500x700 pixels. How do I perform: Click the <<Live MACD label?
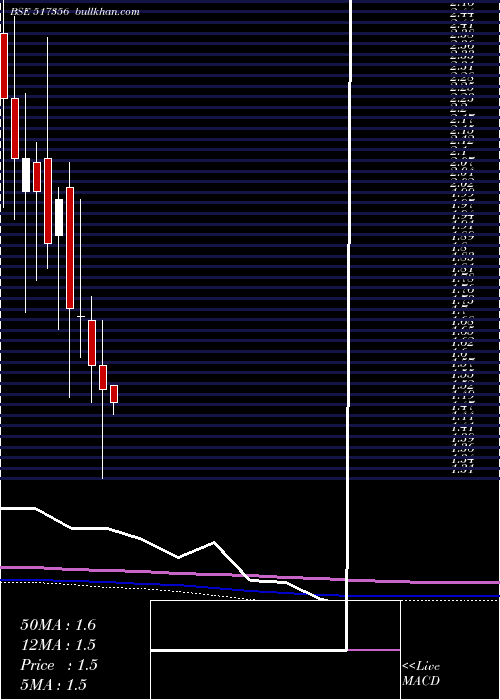point(421,674)
